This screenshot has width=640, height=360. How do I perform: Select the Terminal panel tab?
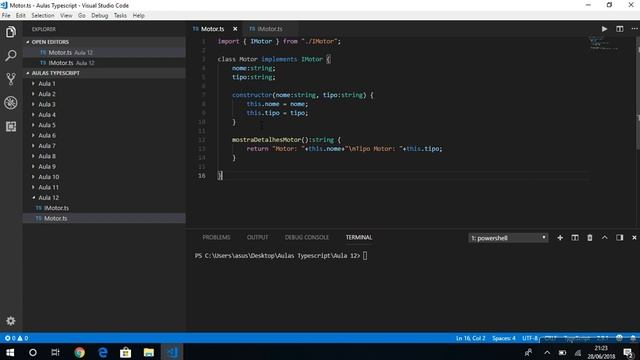tap(359, 237)
